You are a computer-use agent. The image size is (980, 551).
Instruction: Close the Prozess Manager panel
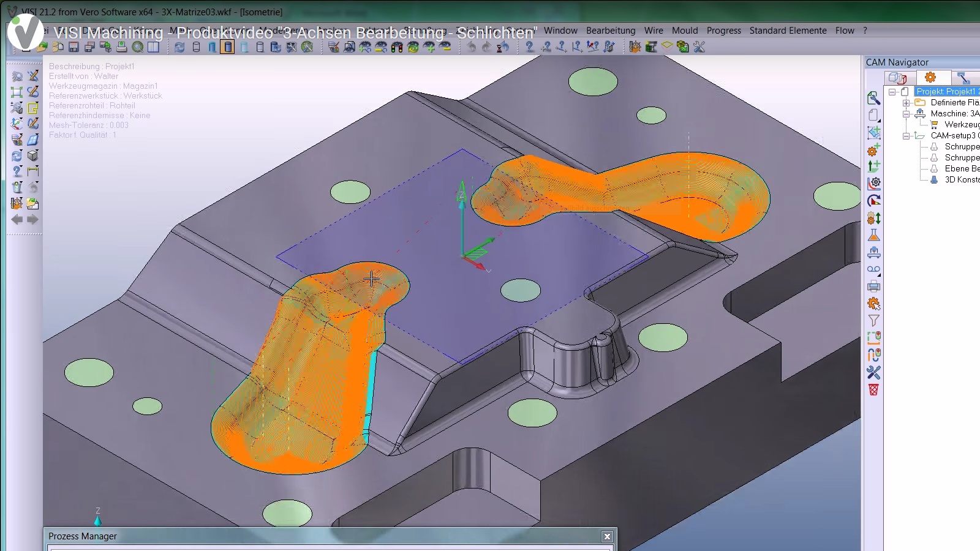607,537
